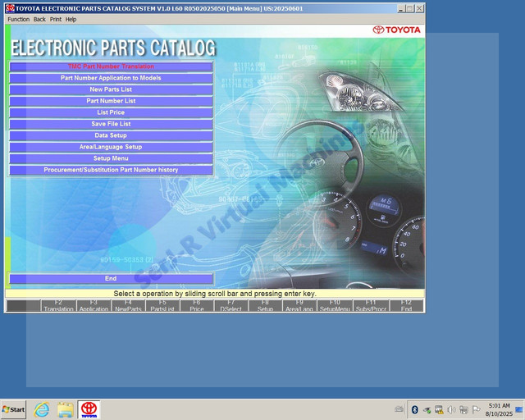
Task: Open Save File List
Action: [111, 124]
